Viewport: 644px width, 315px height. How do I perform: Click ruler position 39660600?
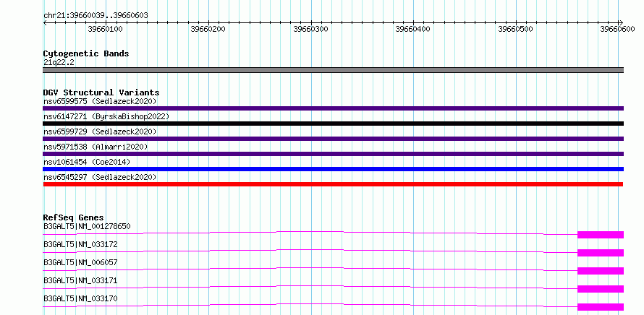click(617, 29)
